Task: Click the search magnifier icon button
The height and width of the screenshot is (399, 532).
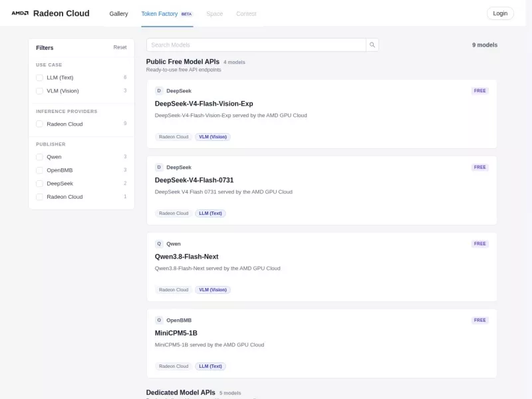Action: (372, 45)
